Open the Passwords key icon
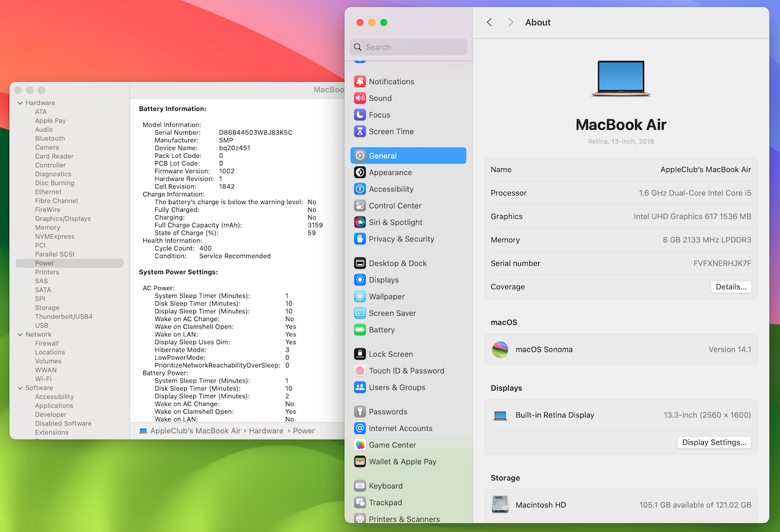 [360, 412]
